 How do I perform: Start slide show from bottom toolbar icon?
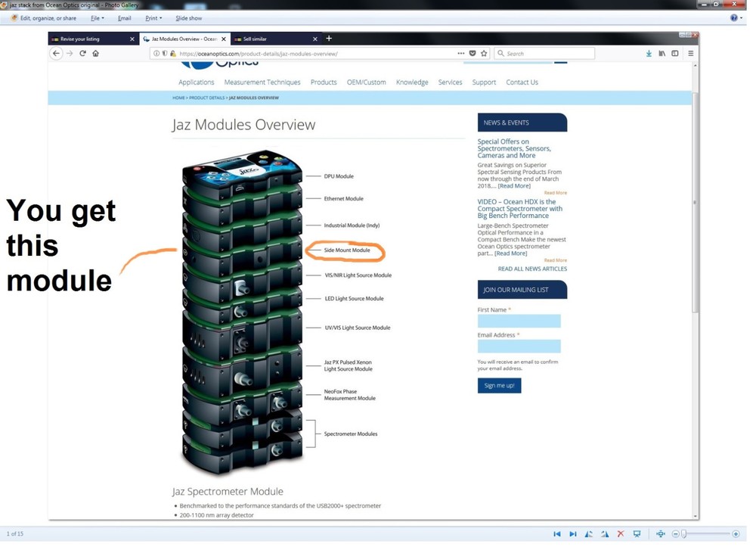[637, 534]
